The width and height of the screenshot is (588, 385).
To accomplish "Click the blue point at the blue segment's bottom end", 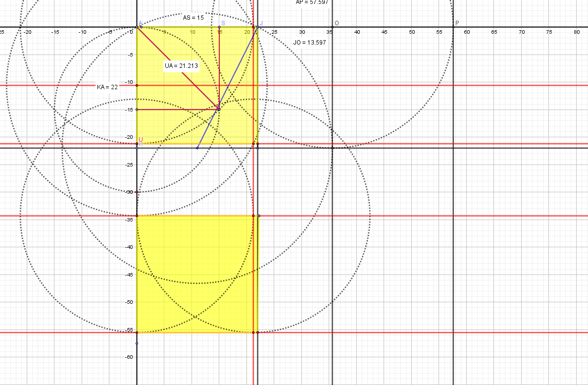I will point(197,148).
